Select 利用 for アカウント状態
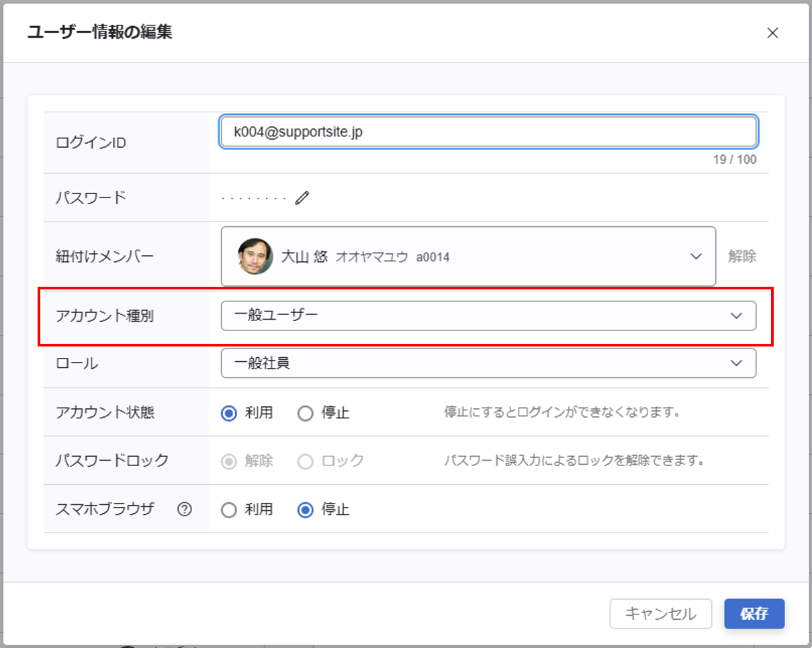The height and width of the screenshot is (648, 812). 229,413
